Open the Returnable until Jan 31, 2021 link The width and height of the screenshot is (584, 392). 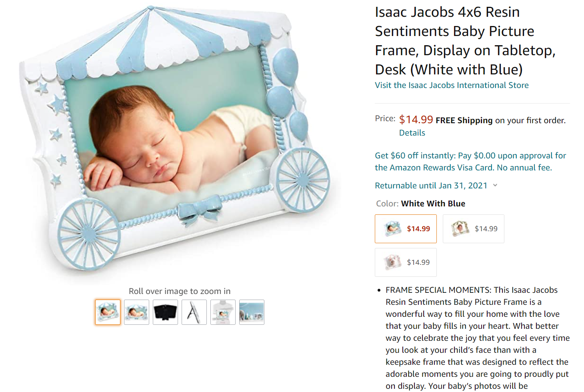(x=431, y=186)
